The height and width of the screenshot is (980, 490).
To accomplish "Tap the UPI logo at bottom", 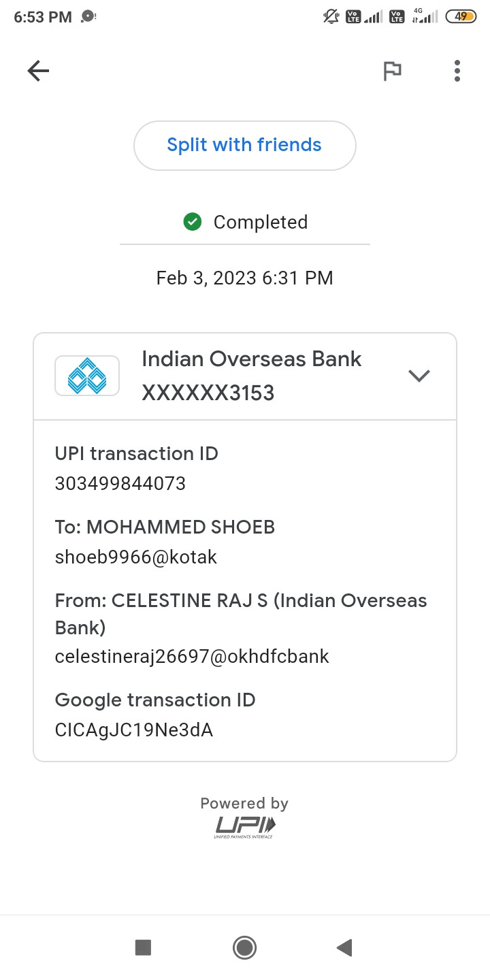I will [x=245, y=827].
